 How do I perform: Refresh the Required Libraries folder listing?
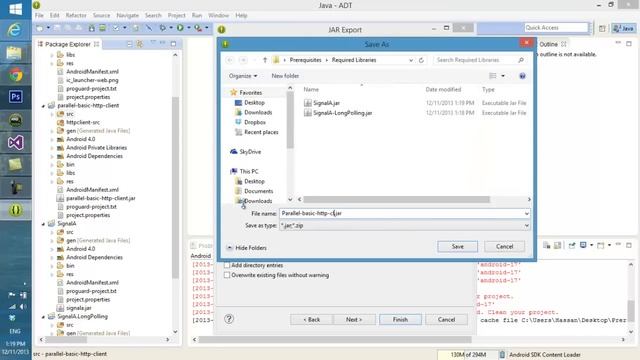[x=421, y=60]
